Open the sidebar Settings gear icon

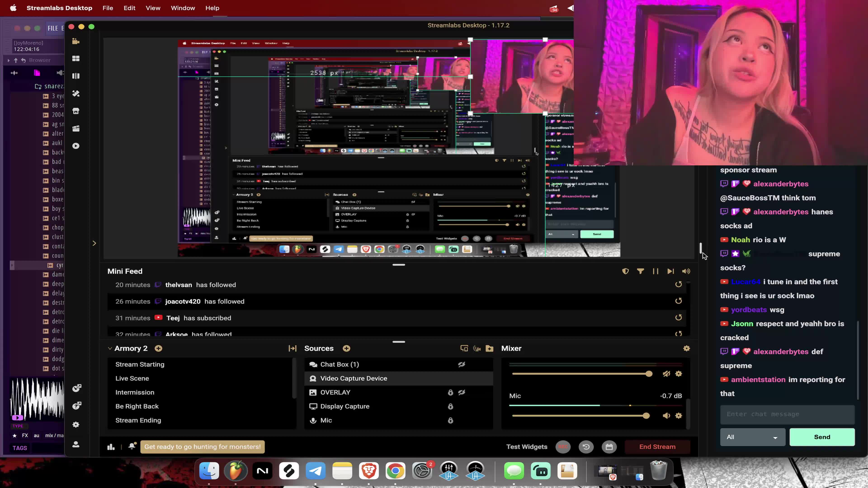76,425
